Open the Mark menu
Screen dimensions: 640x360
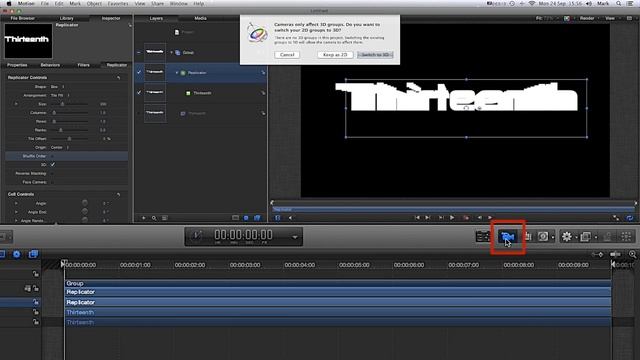(75, 3)
